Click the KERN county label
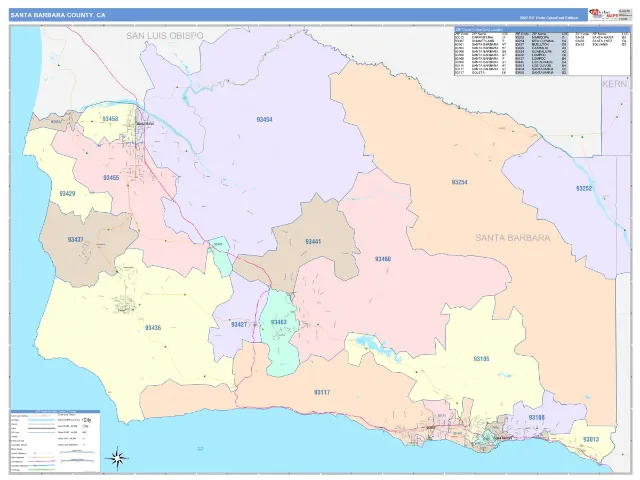Image resolution: width=640 pixels, height=480 pixels. pyautogui.click(x=614, y=84)
